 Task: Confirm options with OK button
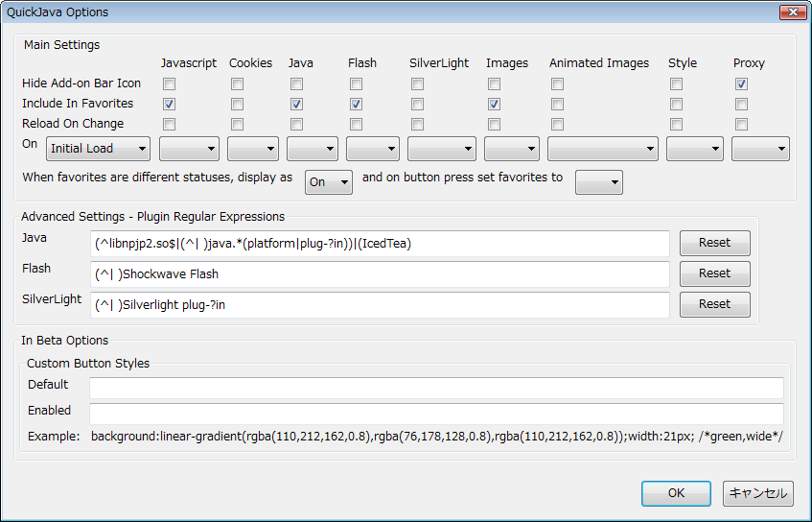676,493
